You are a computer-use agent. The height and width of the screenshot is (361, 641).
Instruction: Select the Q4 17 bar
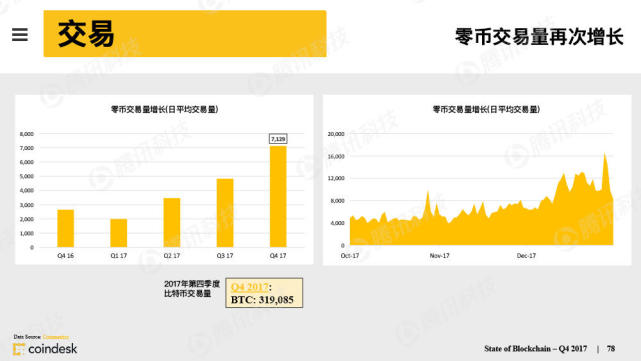click(x=278, y=196)
